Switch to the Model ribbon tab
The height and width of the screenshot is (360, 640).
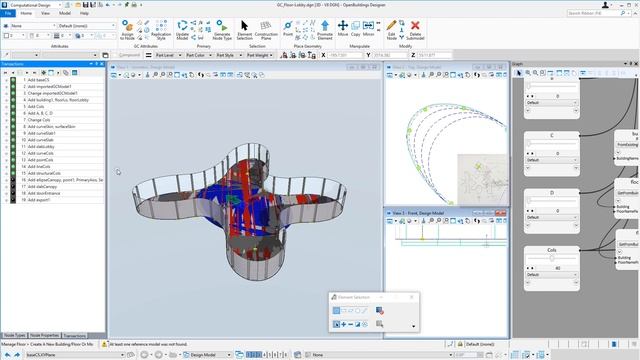tap(65, 13)
